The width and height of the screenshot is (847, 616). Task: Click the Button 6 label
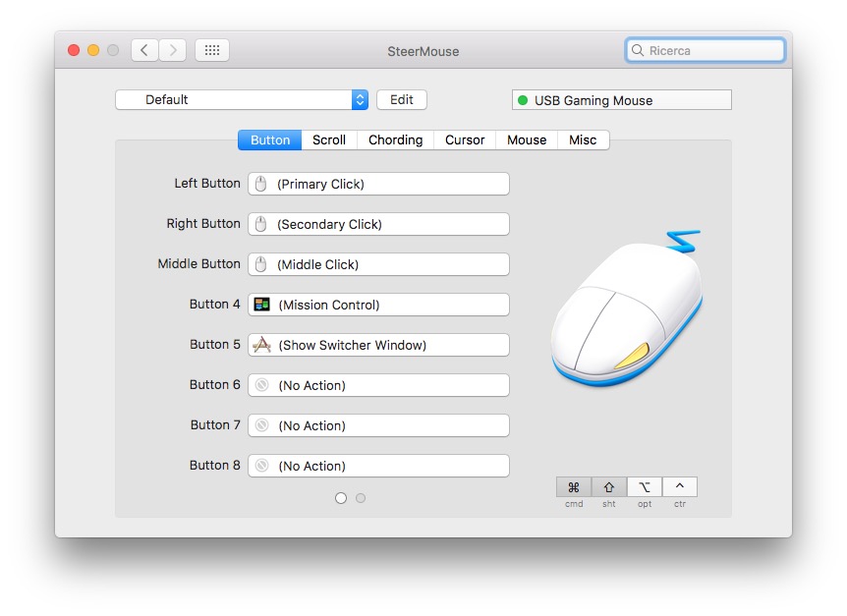(214, 384)
